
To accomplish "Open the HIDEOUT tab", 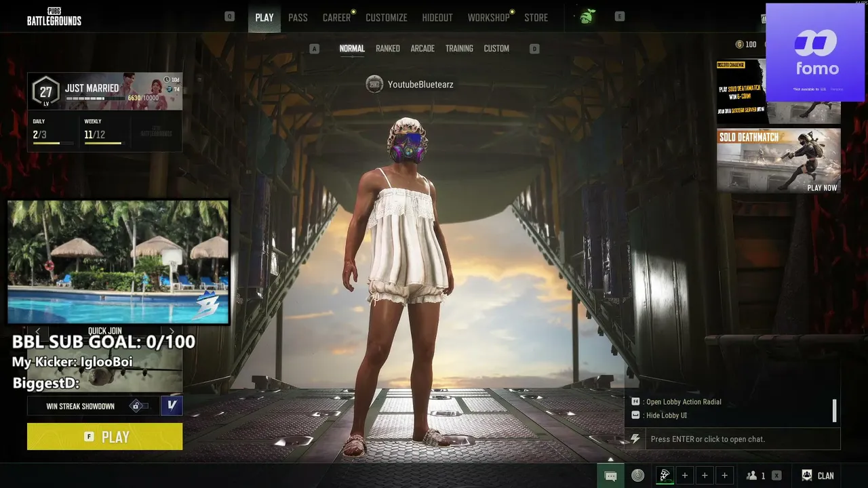I will (437, 18).
